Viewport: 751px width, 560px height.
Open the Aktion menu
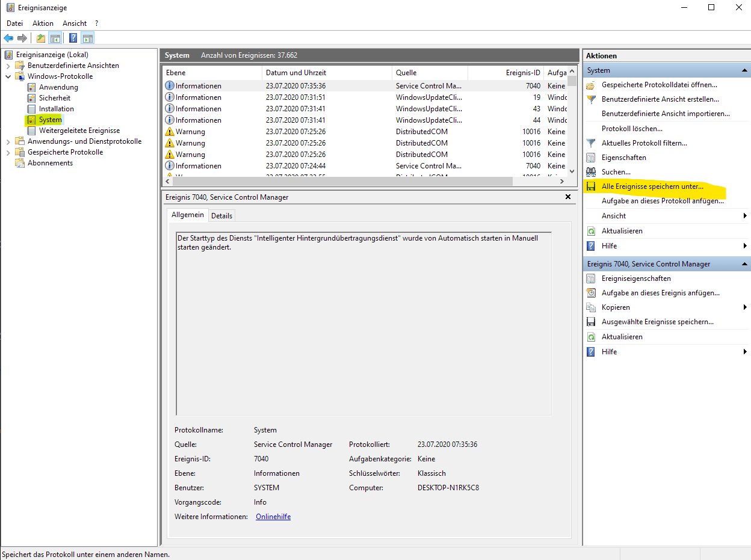coord(43,23)
